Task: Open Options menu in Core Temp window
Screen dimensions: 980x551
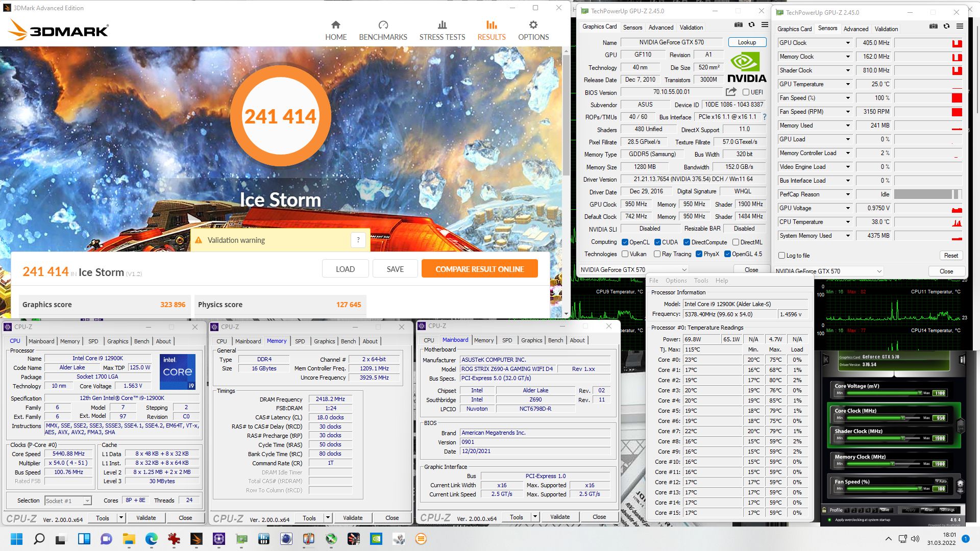Action: pyautogui.click(x=676, y=281)
